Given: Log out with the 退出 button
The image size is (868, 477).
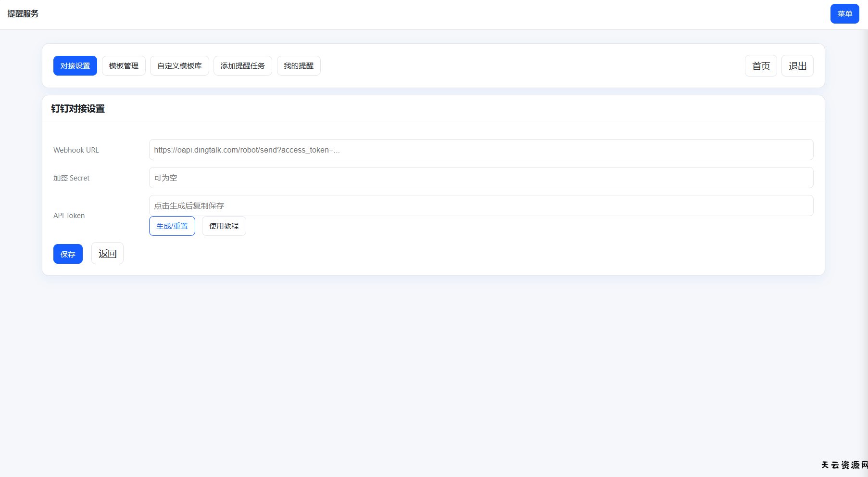Looking at the screenshot, I should [x=797, y=66].
